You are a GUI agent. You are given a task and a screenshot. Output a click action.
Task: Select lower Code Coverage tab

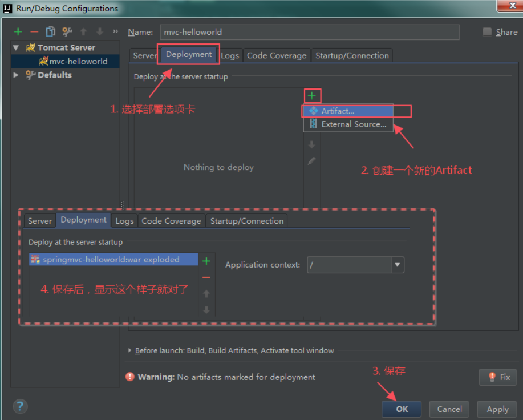[172, 221]
